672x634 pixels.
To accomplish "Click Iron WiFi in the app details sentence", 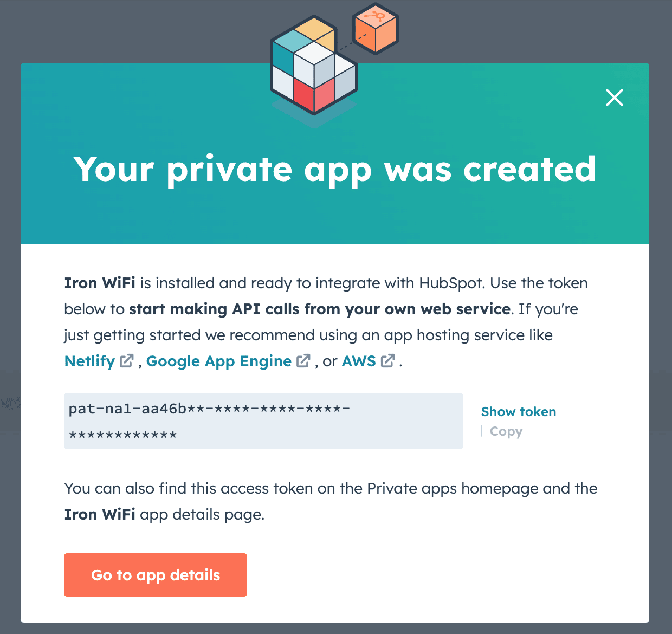I will (x=100, y=514).
